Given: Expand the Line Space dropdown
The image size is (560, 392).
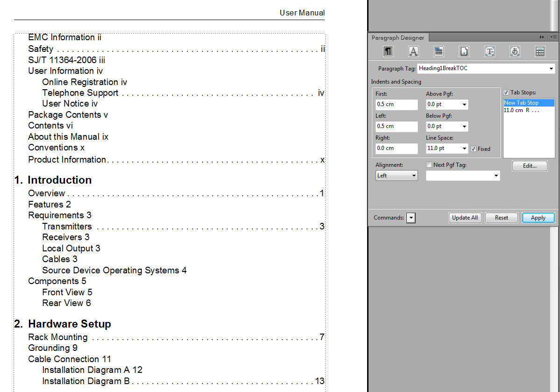Looking at the screenshot, I should click(463, 148).
